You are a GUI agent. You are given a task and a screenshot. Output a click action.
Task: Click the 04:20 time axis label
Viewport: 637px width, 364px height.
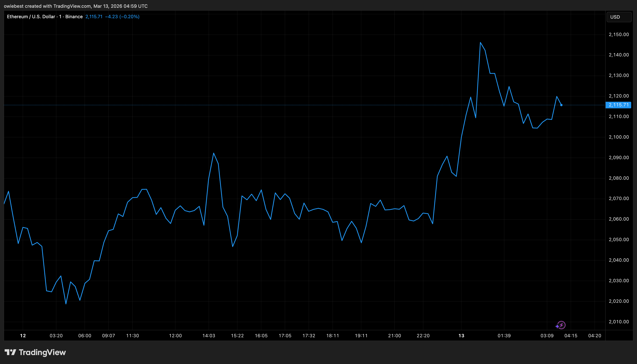(595, 336)
